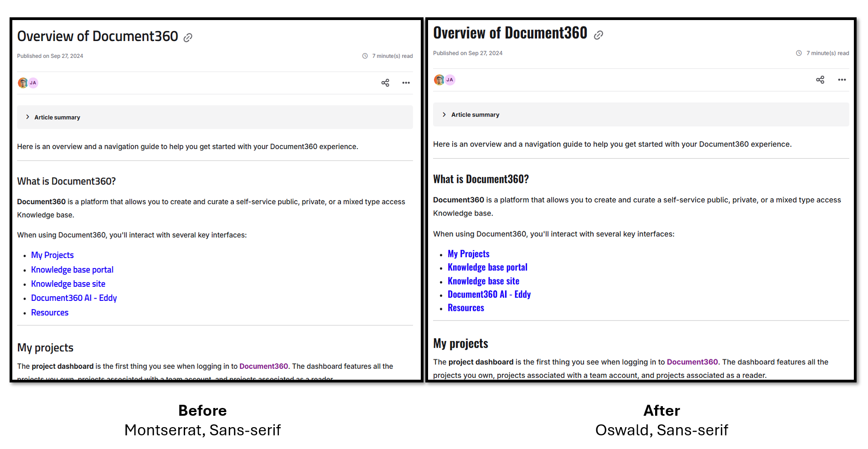Copy link icon beside Before panel title
The image size is (868, 449).
(188, 38)
